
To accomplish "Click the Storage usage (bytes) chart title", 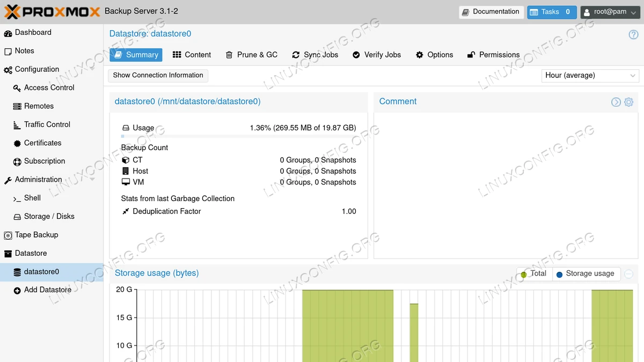I will pos(157,274).
